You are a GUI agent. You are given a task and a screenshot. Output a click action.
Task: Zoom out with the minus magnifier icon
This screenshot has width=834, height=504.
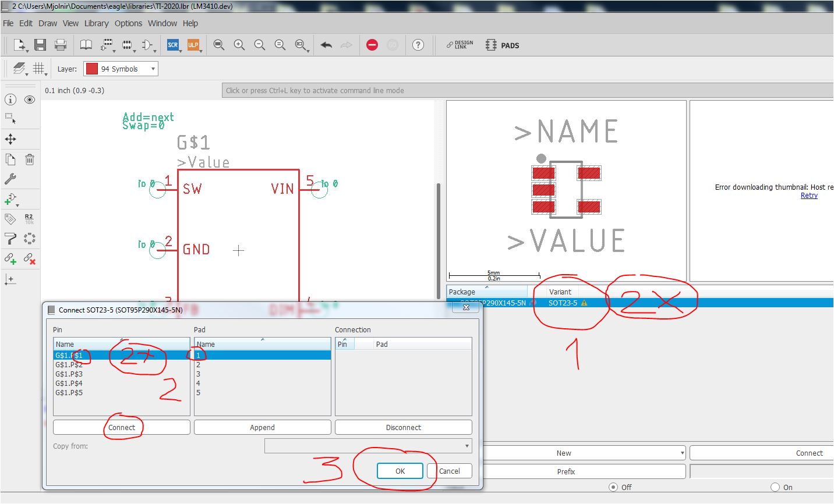click(x=260, y=45)
